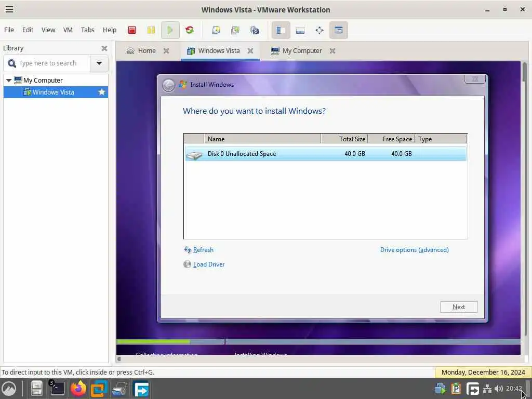Image resolution: width=532 pixels, height=399 pixels.
Task: Open the terminal from the taskbar
Action: (57, 388)
